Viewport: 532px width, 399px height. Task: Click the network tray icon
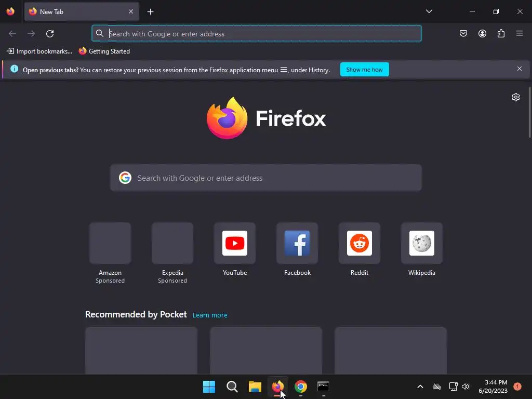(453, 387)
